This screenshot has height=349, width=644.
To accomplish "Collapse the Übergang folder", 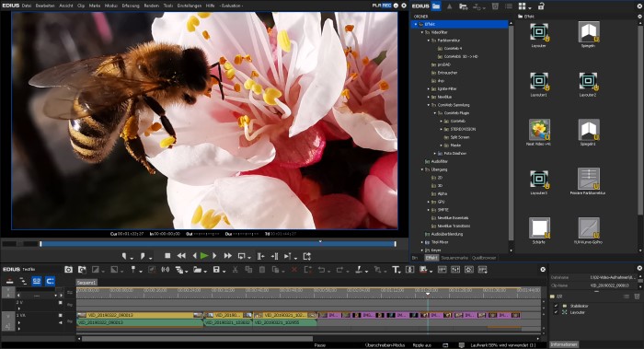I will 422,169.
